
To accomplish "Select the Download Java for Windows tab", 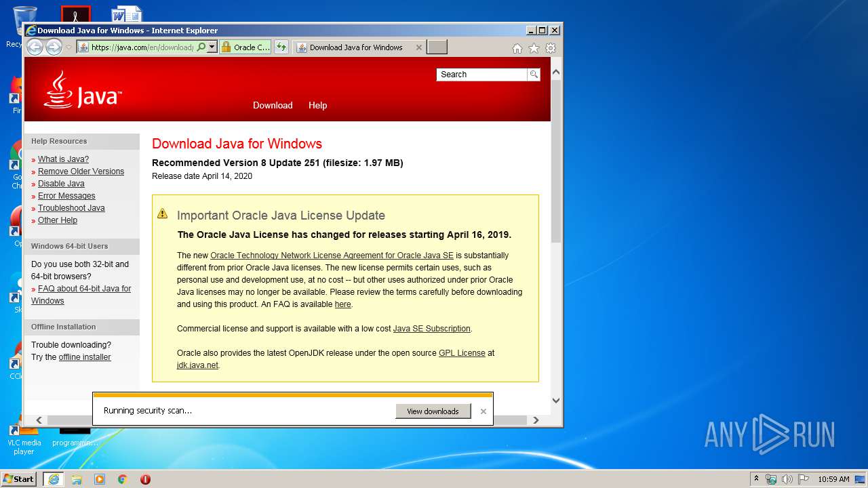I will pos(356,47).
